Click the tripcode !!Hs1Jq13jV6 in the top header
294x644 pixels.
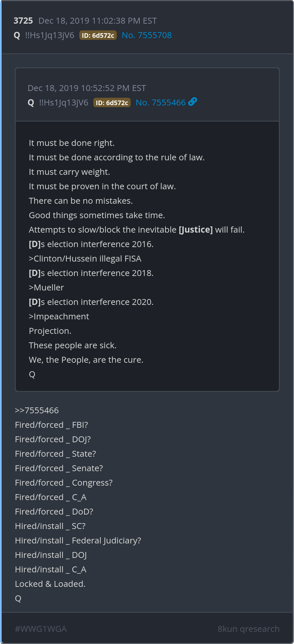(x=50, y=35)
